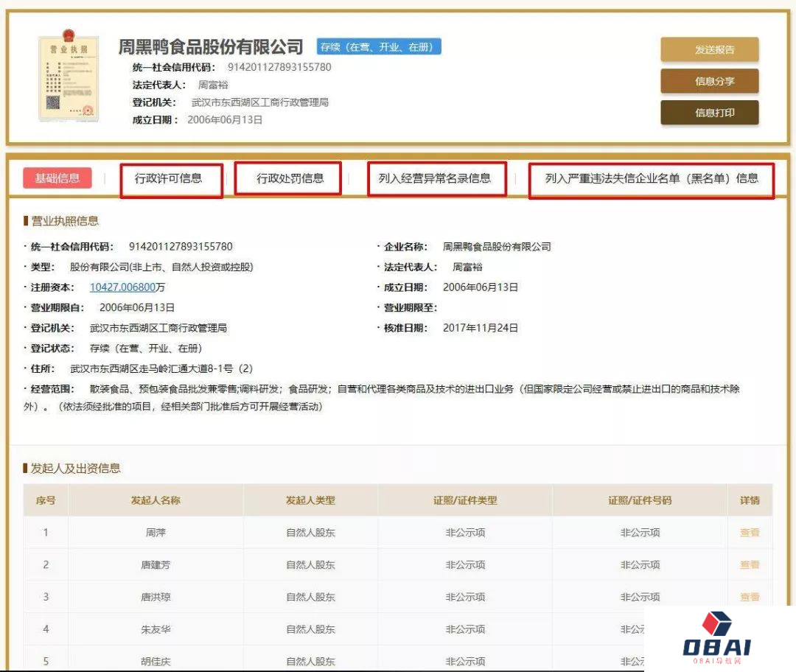796x672 pixels.
Task: Open the business license thumbnail image
Action: click(69, 76)
